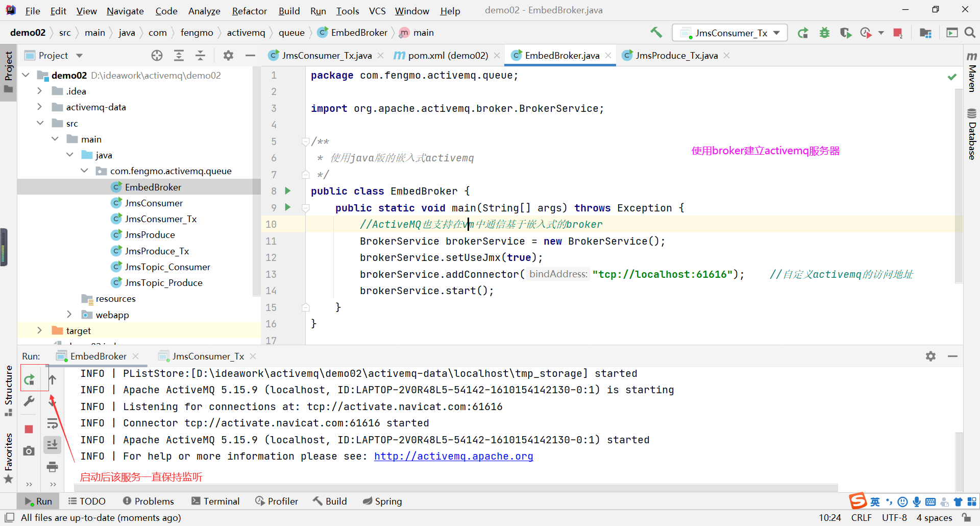Open the Spring tool window
Image resolution: width=980 pixels, height=526 pixels.
[382, 501]
